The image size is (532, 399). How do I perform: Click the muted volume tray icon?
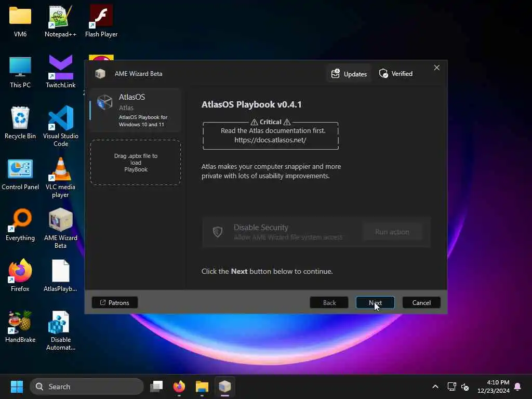point(465,387)
